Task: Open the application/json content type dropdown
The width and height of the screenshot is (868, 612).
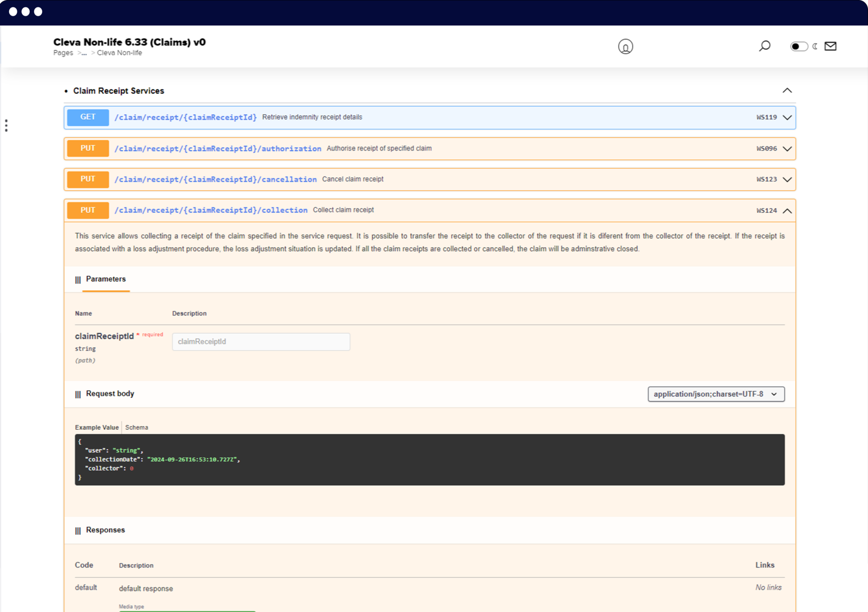Action: [x=716, y=394]
